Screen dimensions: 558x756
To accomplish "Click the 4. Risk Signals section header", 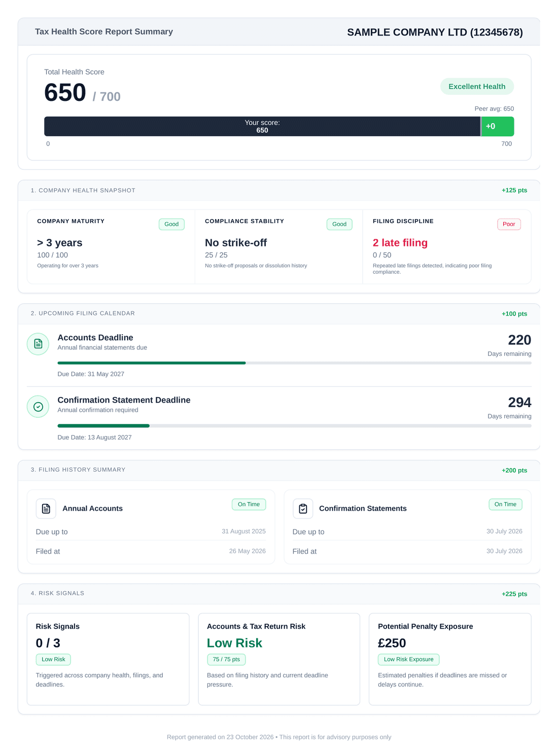I will click(57, 593).
